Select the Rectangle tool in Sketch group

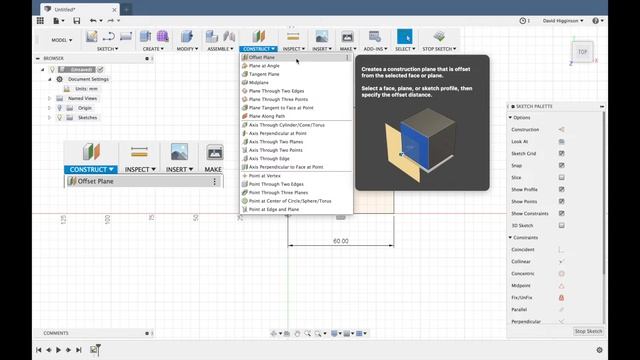[x=126, y=37]
